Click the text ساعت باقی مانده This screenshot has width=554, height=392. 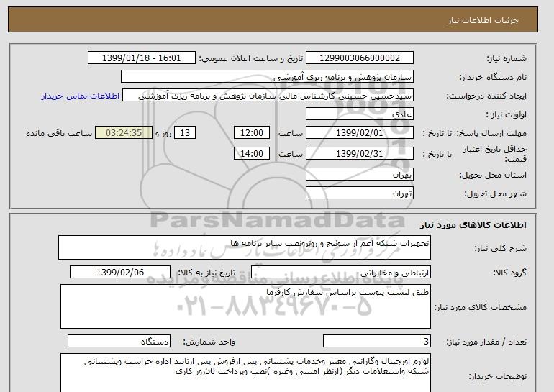pyautogui.click(x=59, y=133)
